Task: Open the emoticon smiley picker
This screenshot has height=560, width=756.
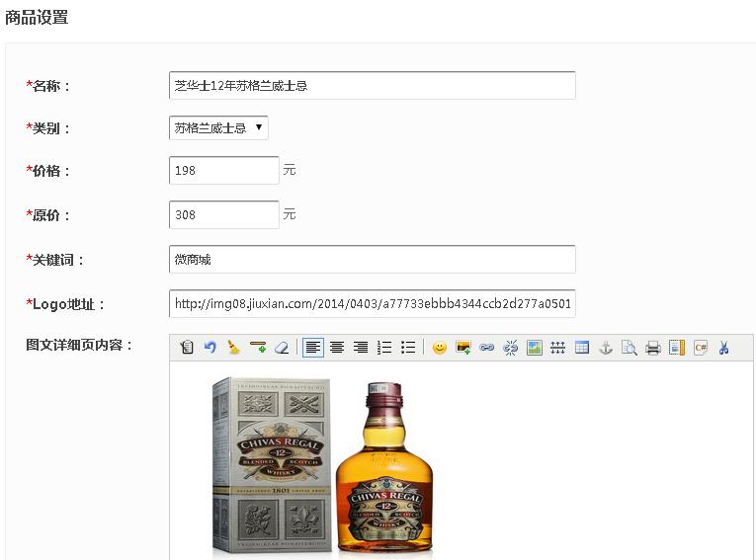Action: 440,348
